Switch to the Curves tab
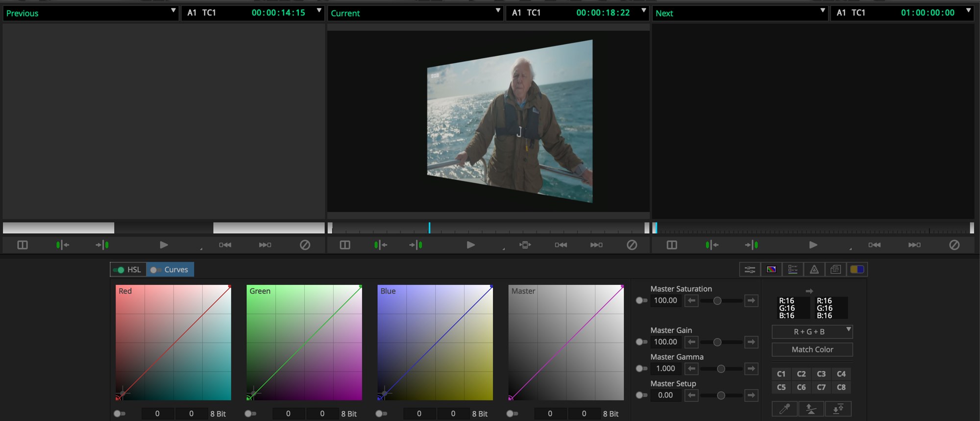Screen dimensions: 980x421 click(x=171, y=270)
